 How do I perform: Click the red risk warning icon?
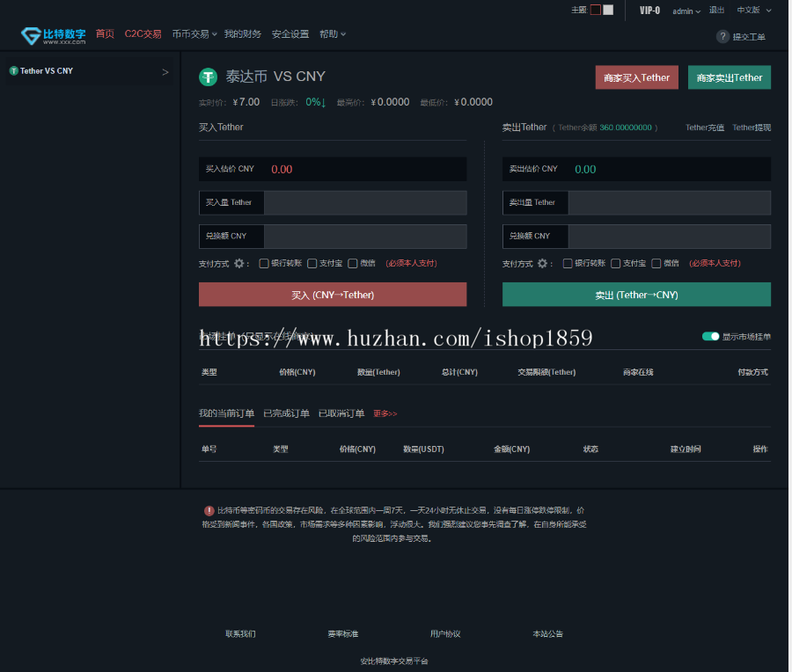click(x=209, y=510)
